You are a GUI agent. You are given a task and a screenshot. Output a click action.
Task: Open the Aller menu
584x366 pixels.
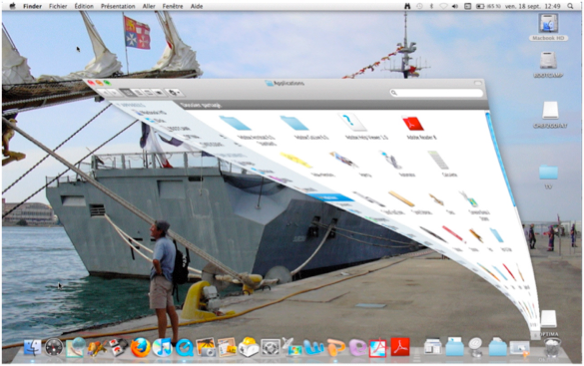pyautogui.click(x=149, y=6)
